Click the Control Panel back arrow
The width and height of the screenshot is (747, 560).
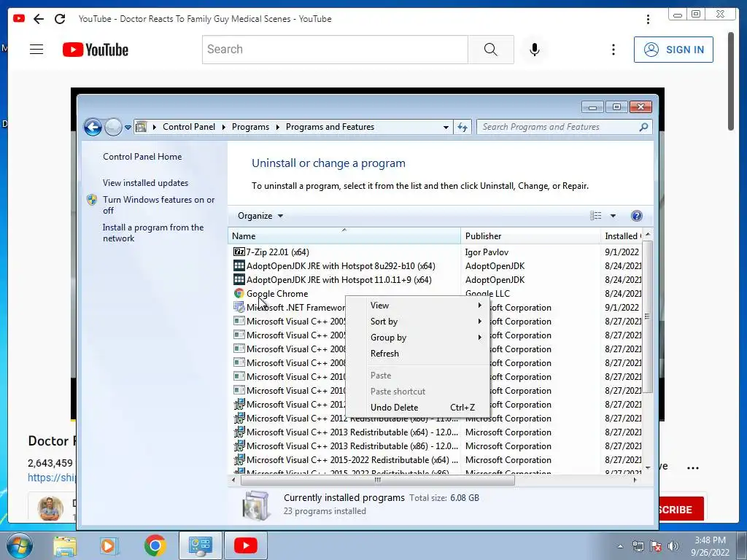(93, 127)
